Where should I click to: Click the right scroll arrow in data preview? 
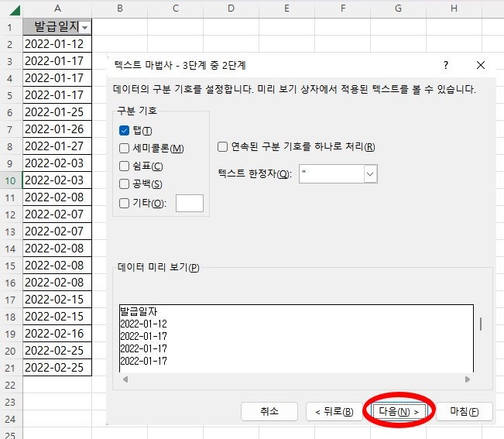click(x=468, y=379)
